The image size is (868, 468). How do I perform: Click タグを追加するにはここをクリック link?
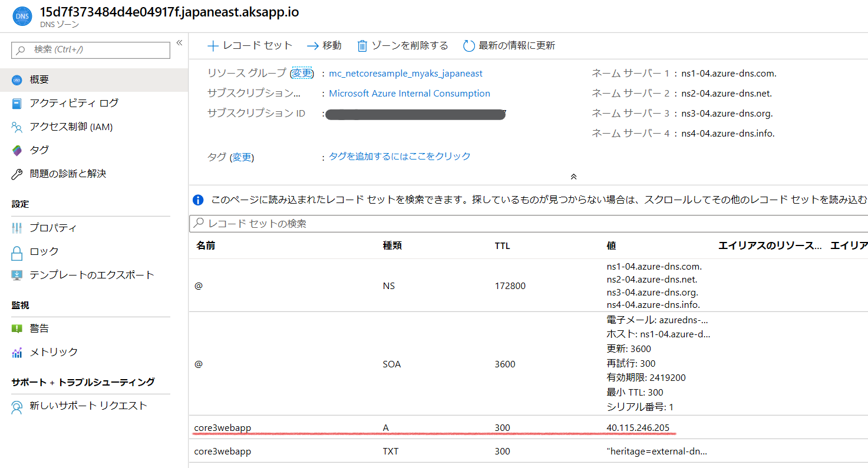[400, 156]
